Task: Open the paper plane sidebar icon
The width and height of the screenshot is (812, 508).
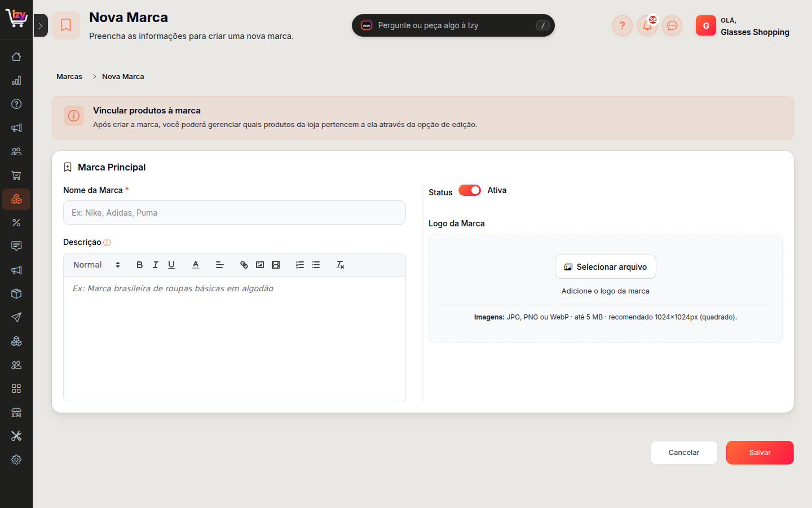Action: tap(16, 317)
